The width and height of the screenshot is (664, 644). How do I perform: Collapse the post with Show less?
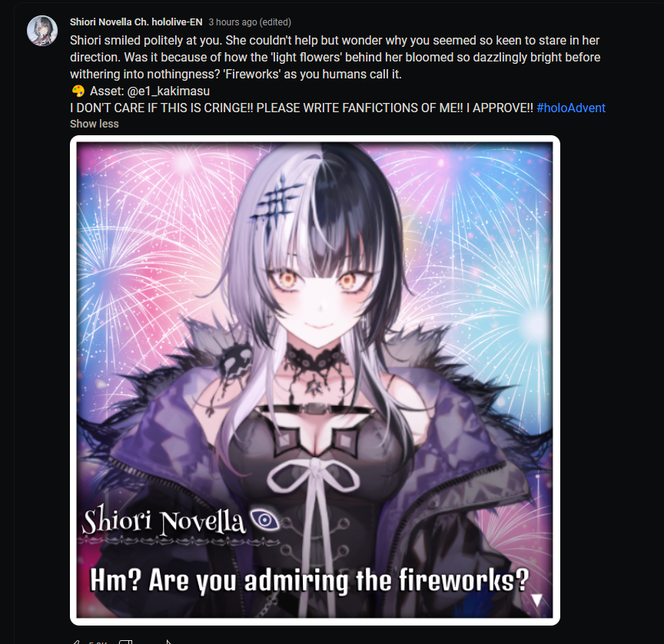click(94, 124)
